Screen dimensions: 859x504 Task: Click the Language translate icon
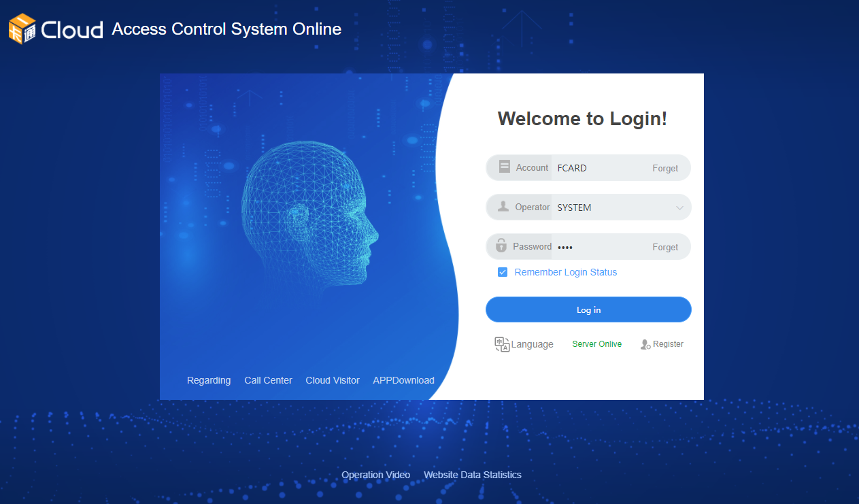(502, 344)
